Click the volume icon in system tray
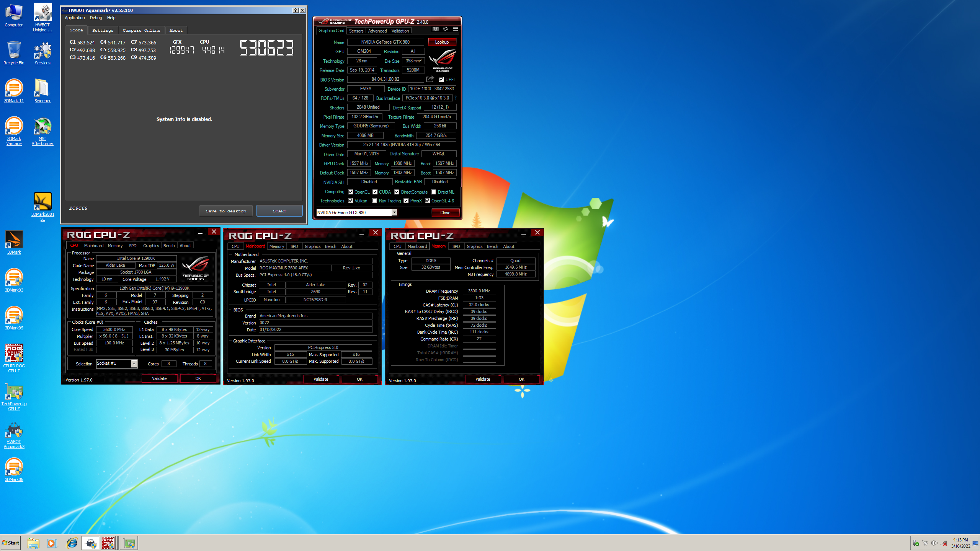980x551 pixels. click(x=934, y=543)
